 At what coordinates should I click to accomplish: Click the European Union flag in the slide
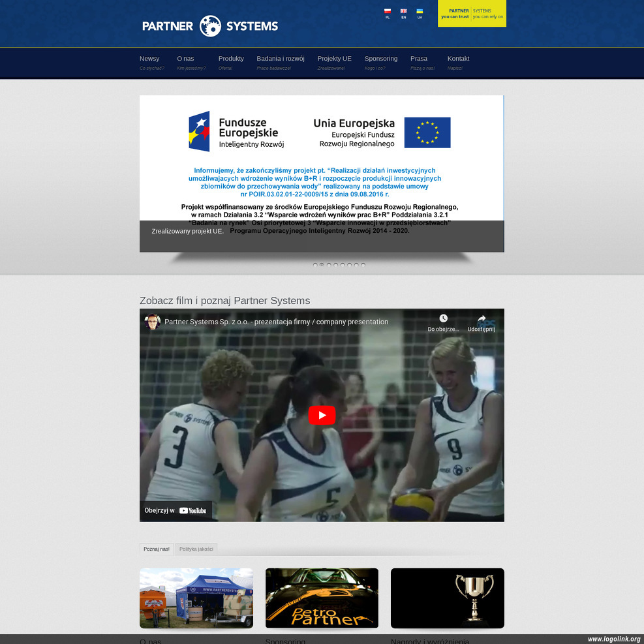[x=427, y=132]
